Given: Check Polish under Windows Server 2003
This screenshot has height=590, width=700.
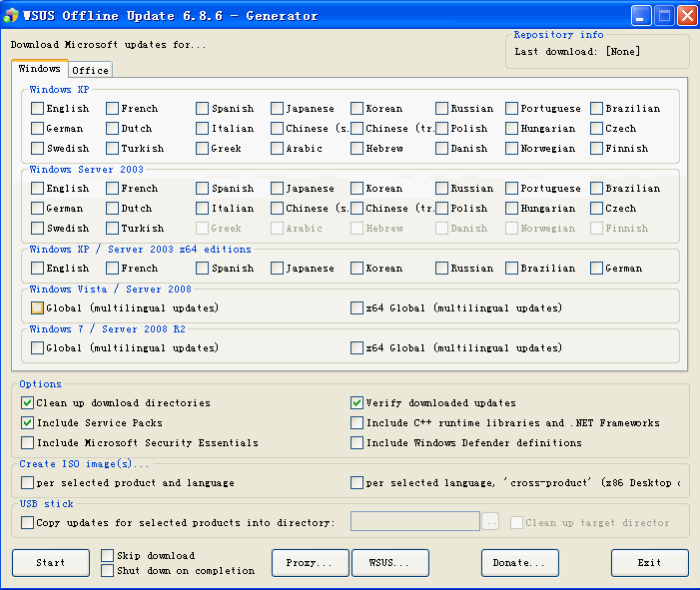Looking at the screenshot, I should (x=442, y=209).
